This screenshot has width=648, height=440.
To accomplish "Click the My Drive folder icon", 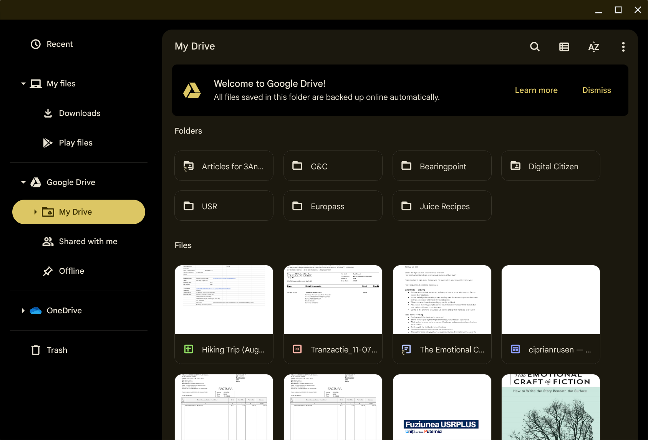I will point(48,212).
